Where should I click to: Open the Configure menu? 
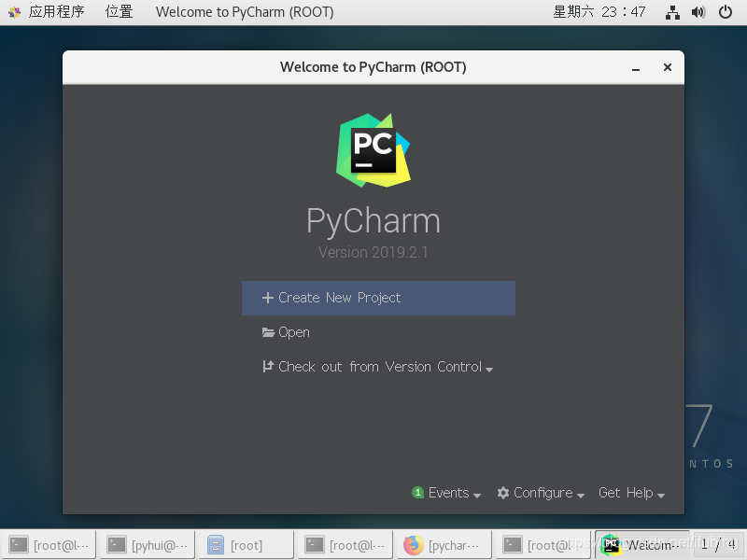[541, 493]
